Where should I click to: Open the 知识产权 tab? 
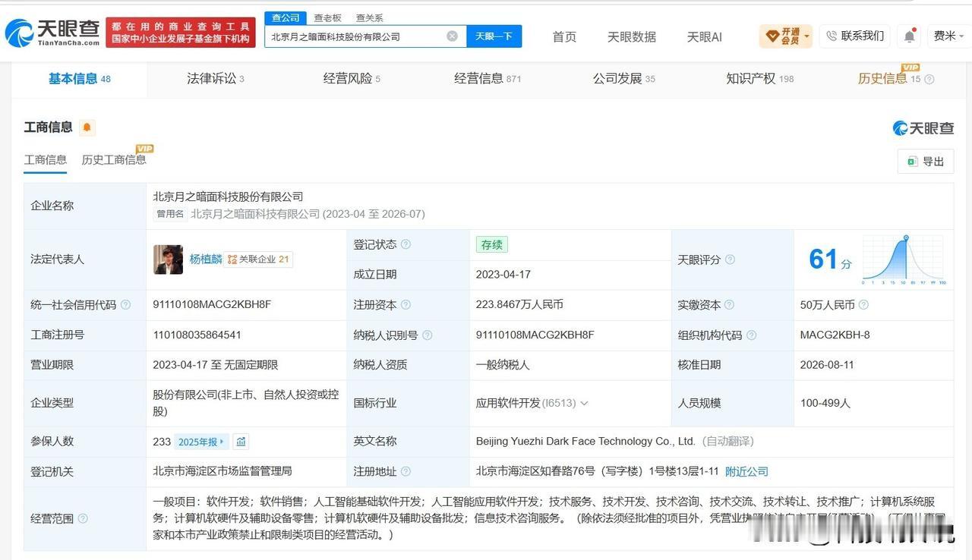[759, 78]
